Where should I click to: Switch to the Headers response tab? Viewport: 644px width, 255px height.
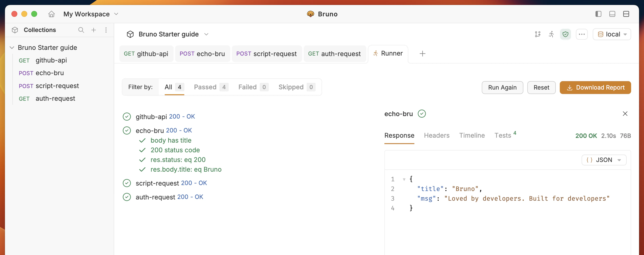click(x=436, y=135)
